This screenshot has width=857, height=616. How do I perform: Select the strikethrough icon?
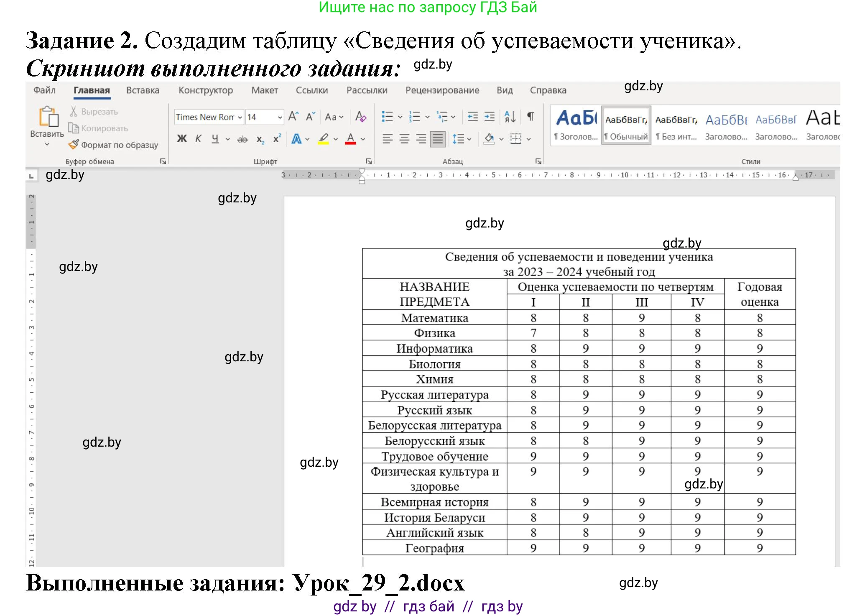click(242, 140)
